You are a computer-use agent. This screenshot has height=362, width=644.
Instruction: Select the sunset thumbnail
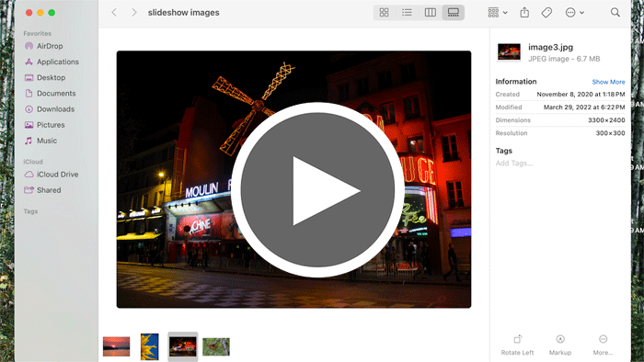116,346
